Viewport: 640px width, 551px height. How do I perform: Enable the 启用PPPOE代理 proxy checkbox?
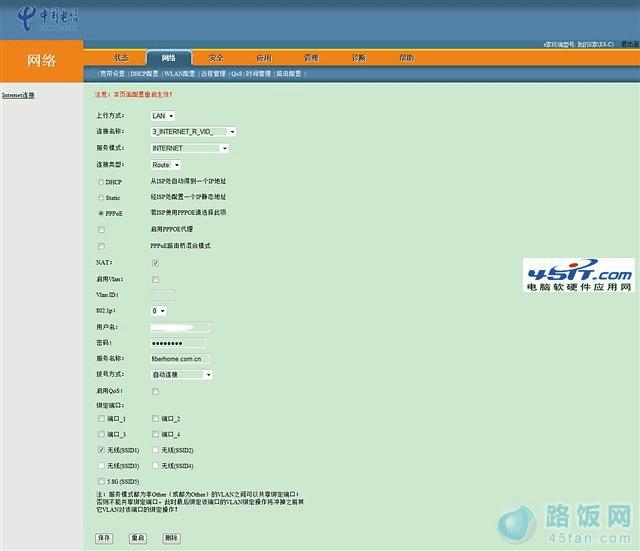pyautogui.click(x=101, y=230)
